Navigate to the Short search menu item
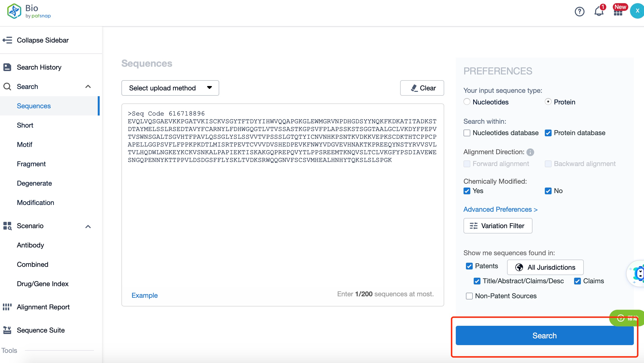644x363 pixels. coord(25,125)
